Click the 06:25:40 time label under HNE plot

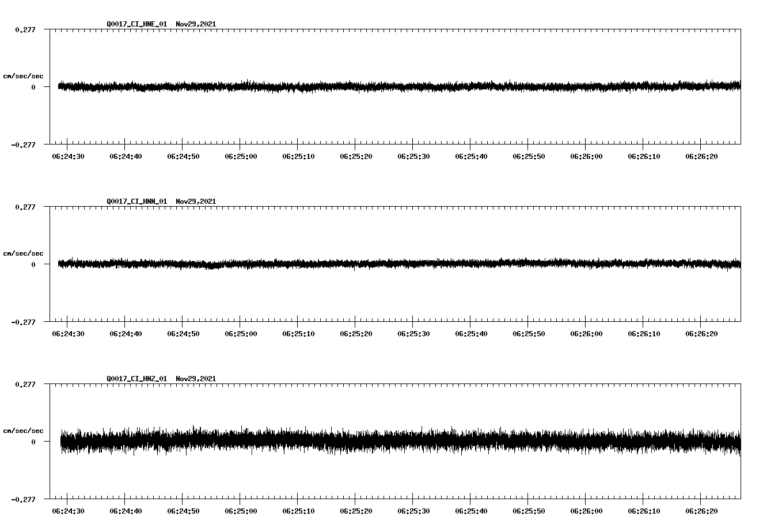point(471,156)
